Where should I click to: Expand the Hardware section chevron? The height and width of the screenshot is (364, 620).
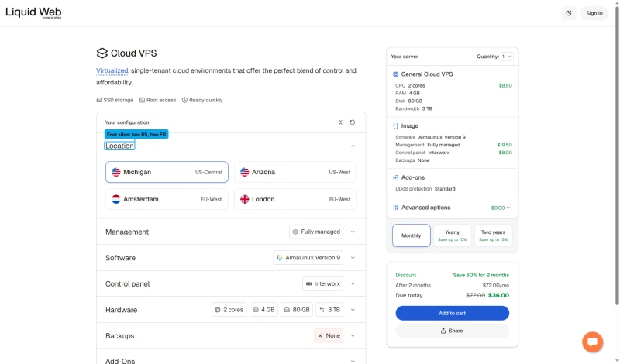[x=353, y=310]
